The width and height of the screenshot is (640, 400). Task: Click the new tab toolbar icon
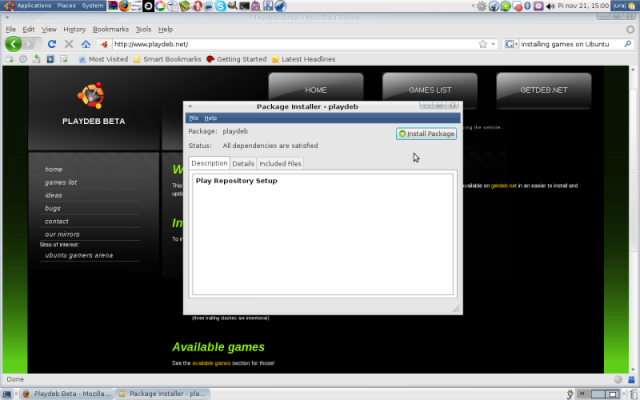point(9,59)
